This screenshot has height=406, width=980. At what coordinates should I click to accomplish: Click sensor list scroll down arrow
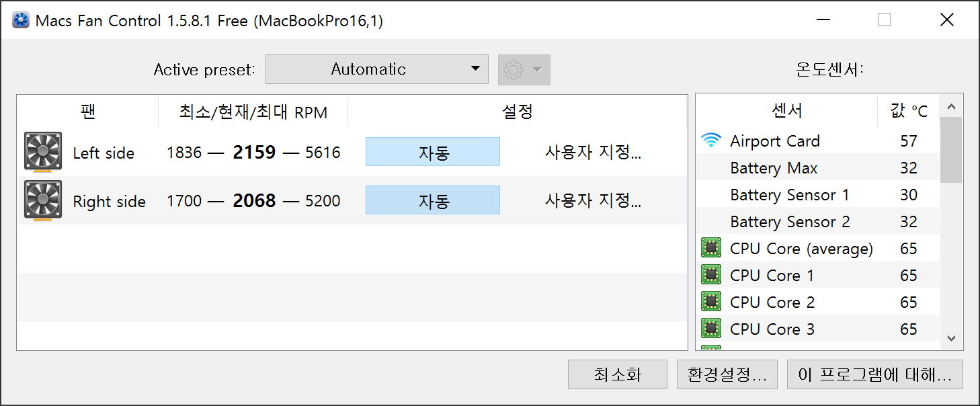(951, 338)
